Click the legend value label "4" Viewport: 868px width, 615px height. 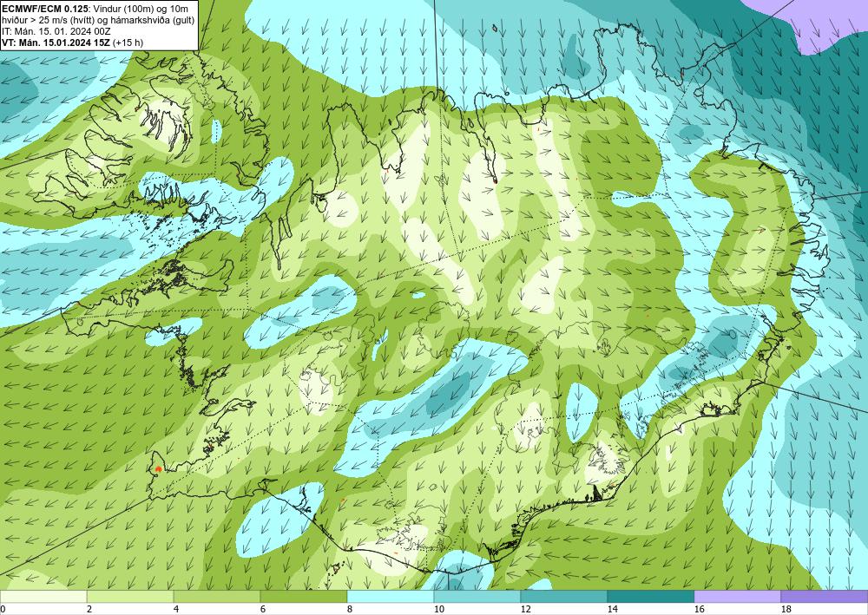(176, 610)
